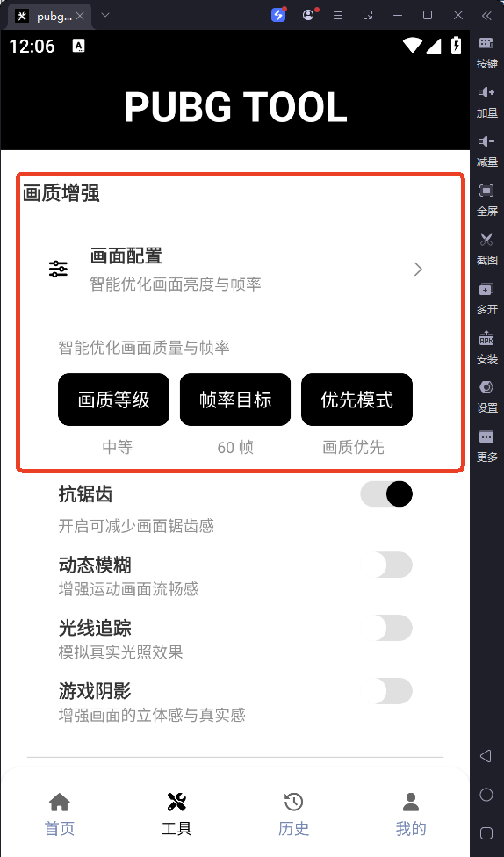Switch to the 历史 history tab
The width and height of the screenshot is (504, 857).
click(x=293, y=816)
